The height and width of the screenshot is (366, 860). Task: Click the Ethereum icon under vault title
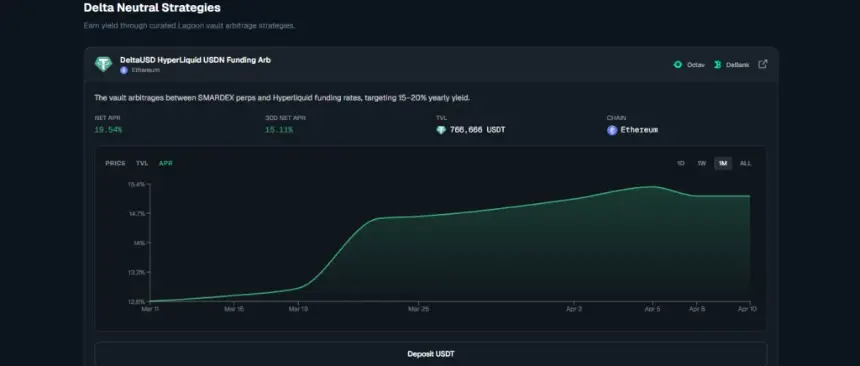click(124, 70)
